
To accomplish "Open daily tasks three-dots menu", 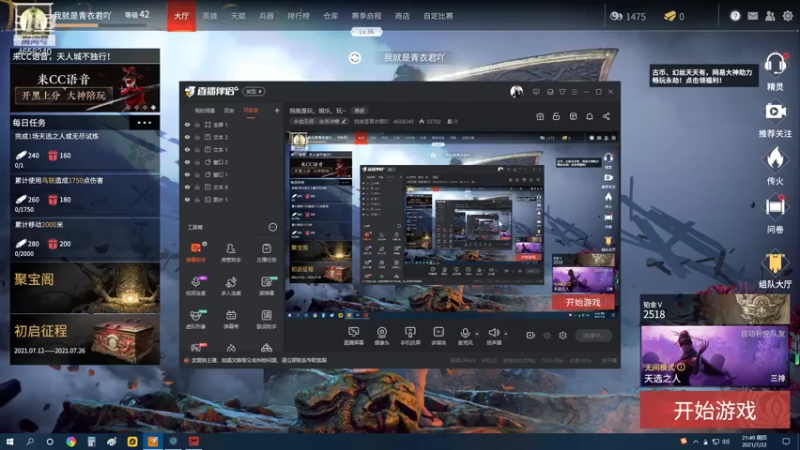I will point(144,122).
